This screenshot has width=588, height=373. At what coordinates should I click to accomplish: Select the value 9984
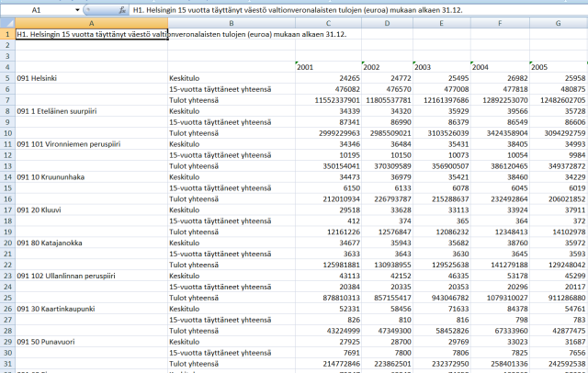559,155
